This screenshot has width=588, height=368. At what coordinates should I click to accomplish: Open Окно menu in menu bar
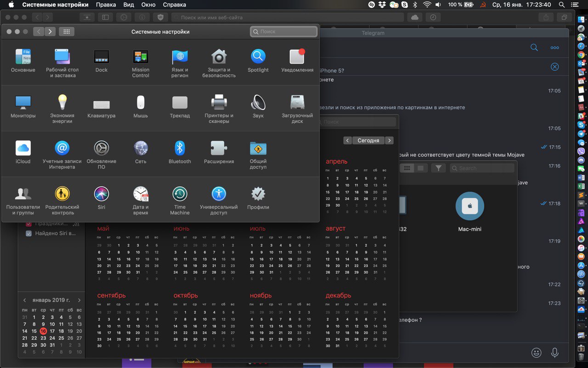click(148, 5)
